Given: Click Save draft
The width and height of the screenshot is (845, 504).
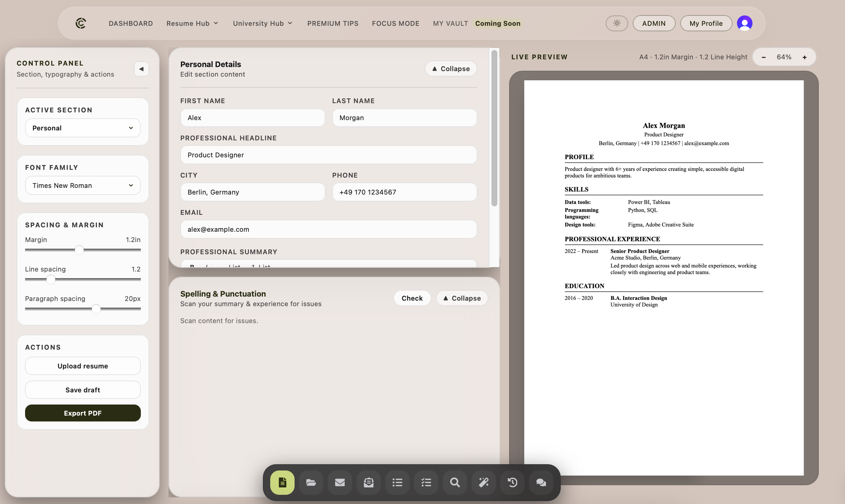Looking at the screenshot, I should [x=83, y=390].
